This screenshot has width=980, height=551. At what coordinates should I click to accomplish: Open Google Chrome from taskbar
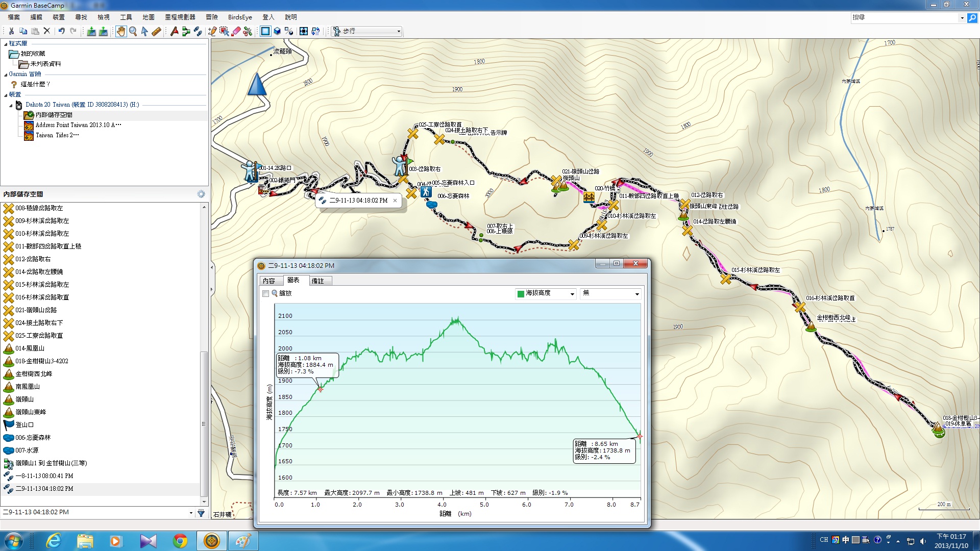pyautogui.click(x=180, y=541)
